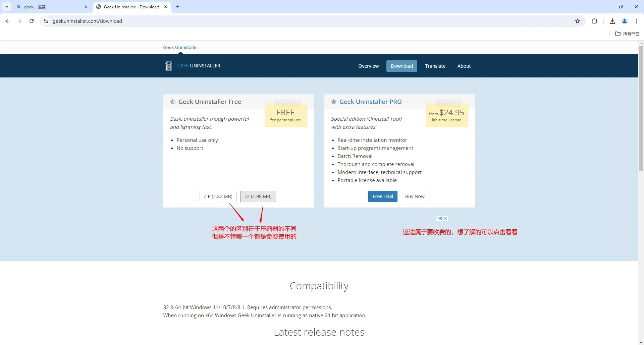Click the Compatibility heading
The height and width of the screenshot is (345, 644).
(x=319, y=286)
